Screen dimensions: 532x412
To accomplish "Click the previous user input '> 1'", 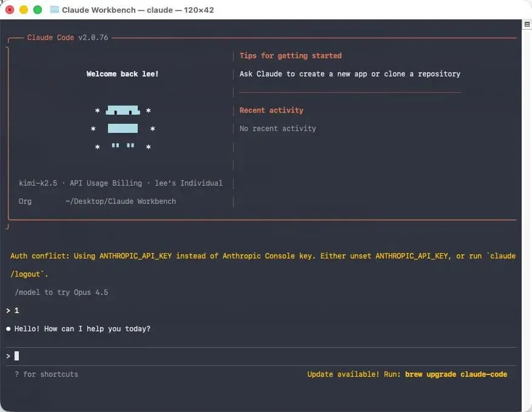I will pyautogui.click(x=13, y=311).
